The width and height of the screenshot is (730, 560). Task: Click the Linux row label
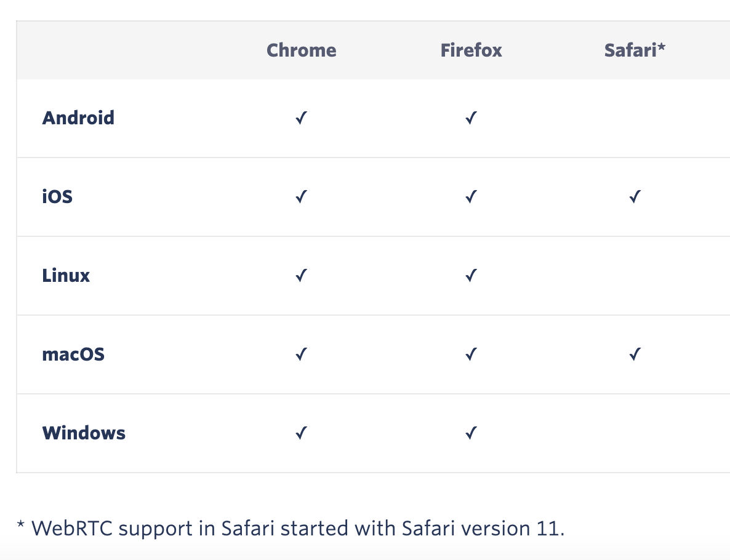click(66, 276)
